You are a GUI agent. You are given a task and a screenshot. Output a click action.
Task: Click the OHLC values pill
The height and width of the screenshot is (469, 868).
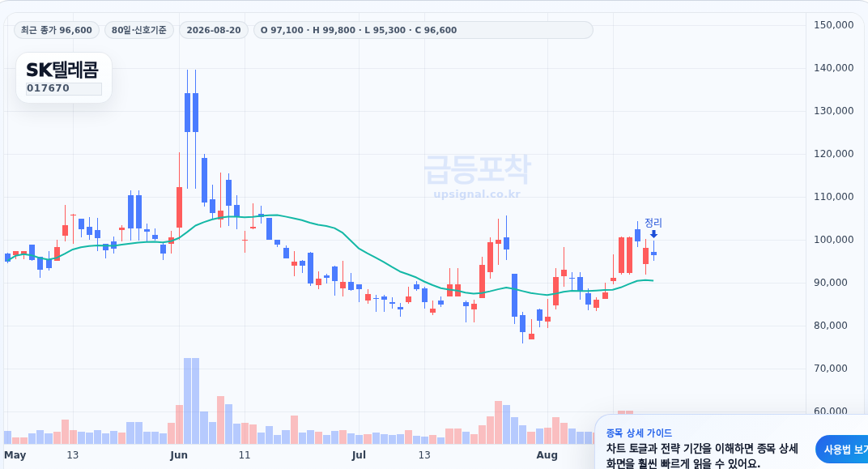click(x=423, y=30)
